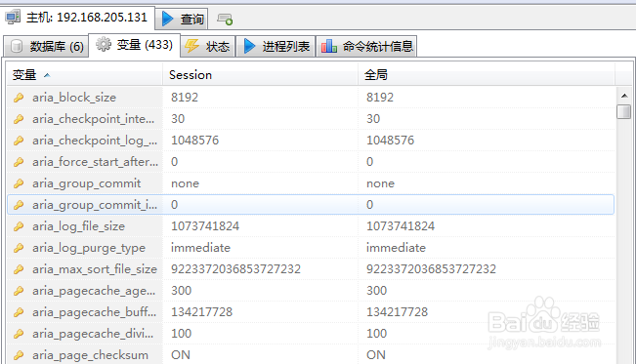Screen dimensions: 636x364
Task: Click Session value 134217728 of aria_pagecache_buff...
Action: pos(201,312)
